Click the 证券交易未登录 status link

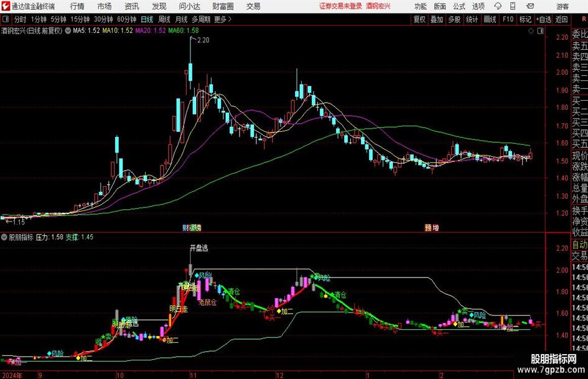pos(340,6)
